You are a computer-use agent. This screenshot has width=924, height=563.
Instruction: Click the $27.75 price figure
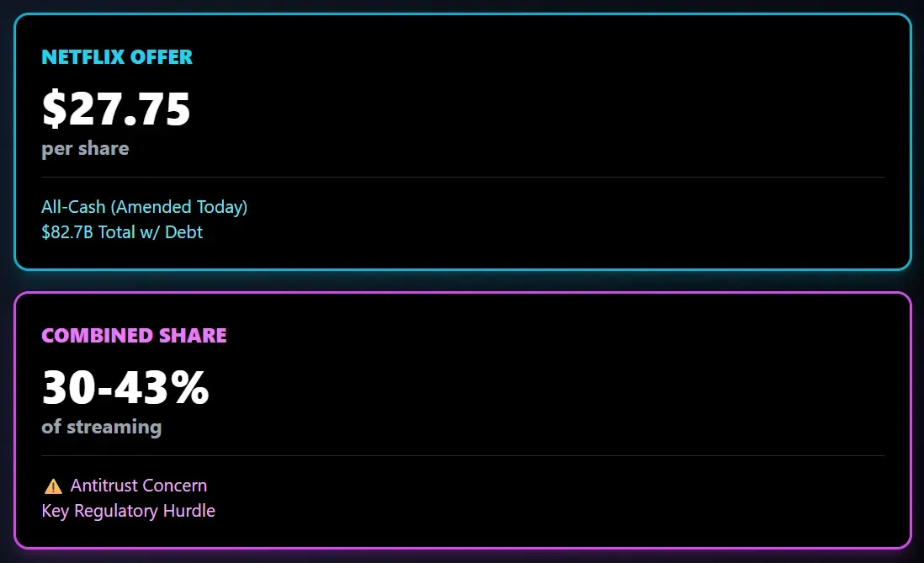116,109
